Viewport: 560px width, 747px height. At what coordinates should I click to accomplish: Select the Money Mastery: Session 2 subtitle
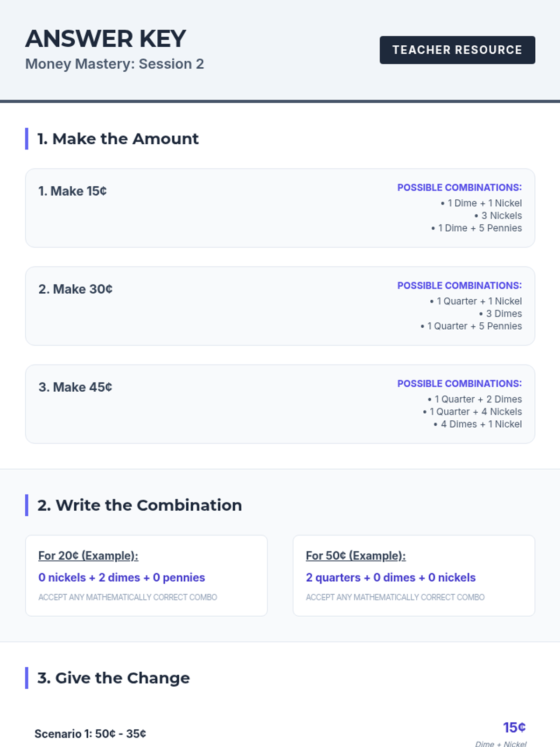(x=114, y=64)
